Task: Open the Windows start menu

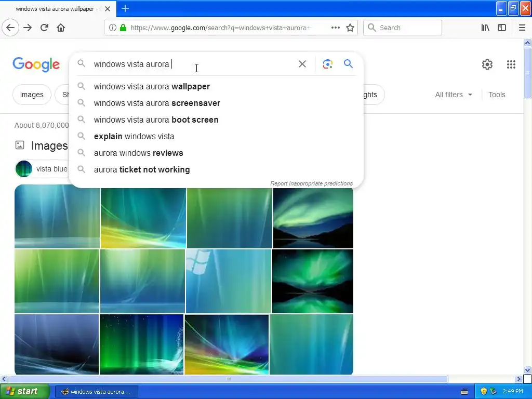Action: [24, 392]
